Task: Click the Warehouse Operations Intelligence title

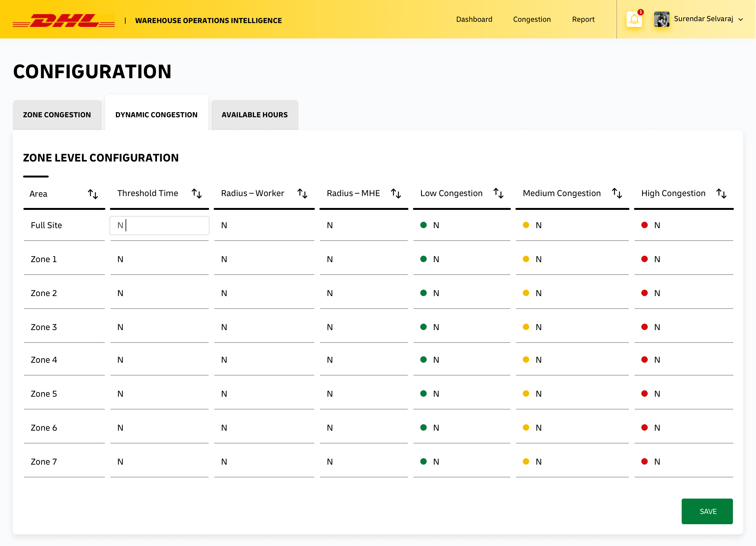Action: pyautogui.click(x=208, y=21)
